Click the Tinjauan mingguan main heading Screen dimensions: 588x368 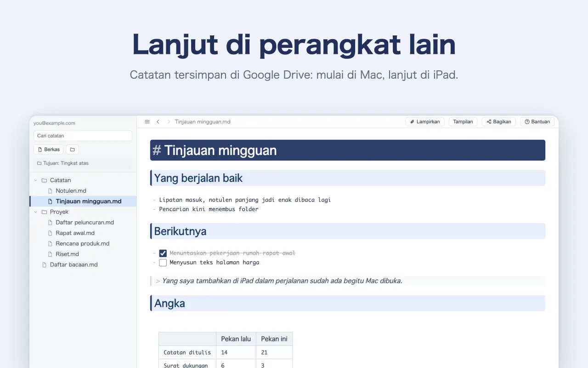coord(348,150)
